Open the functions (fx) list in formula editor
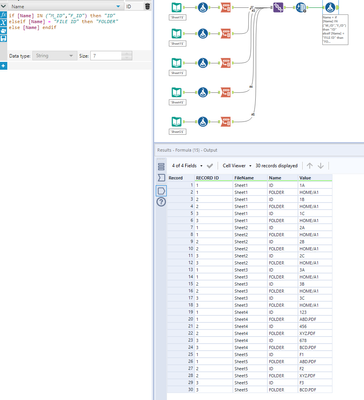The height and width of the screenshot is (400, 364). [x=3, y=15]
